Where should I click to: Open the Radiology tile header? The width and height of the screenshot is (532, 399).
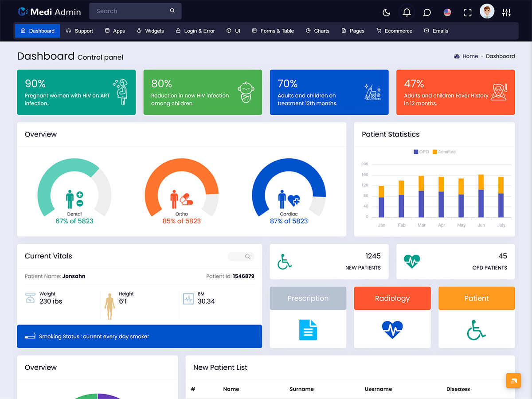[392, 298]
